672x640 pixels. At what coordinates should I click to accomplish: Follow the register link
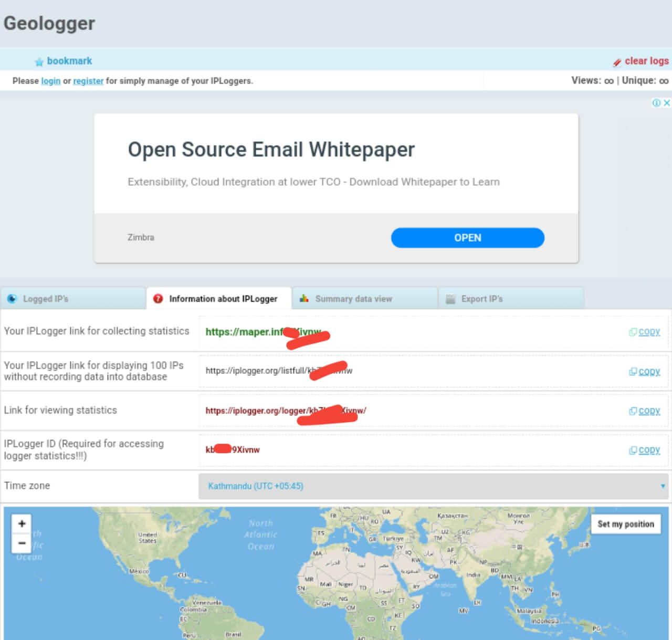[x=88, y=81]
